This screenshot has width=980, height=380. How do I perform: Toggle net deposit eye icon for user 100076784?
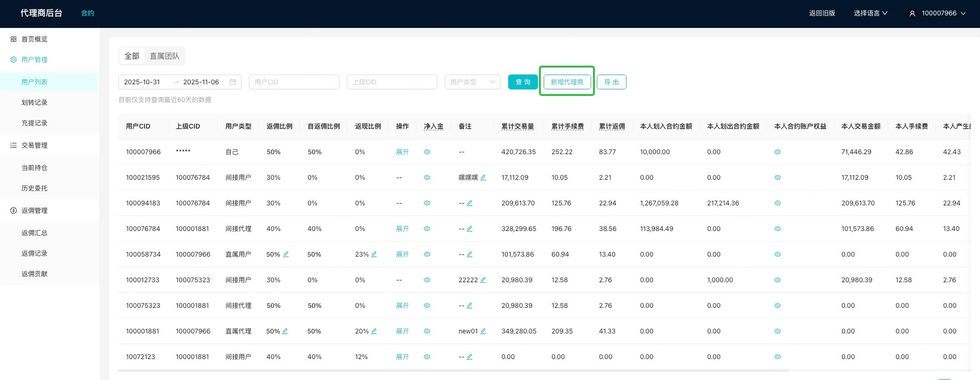click(x=427, y=229)
